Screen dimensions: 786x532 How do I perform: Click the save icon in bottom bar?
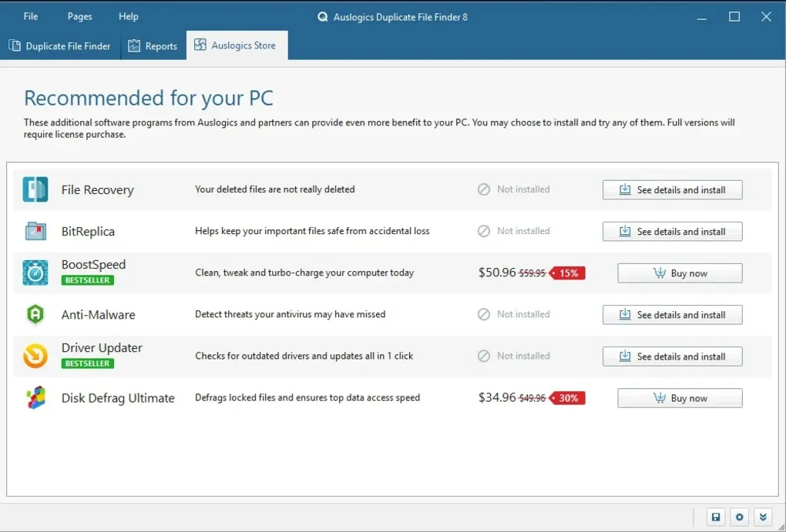(x=716, y=517)
